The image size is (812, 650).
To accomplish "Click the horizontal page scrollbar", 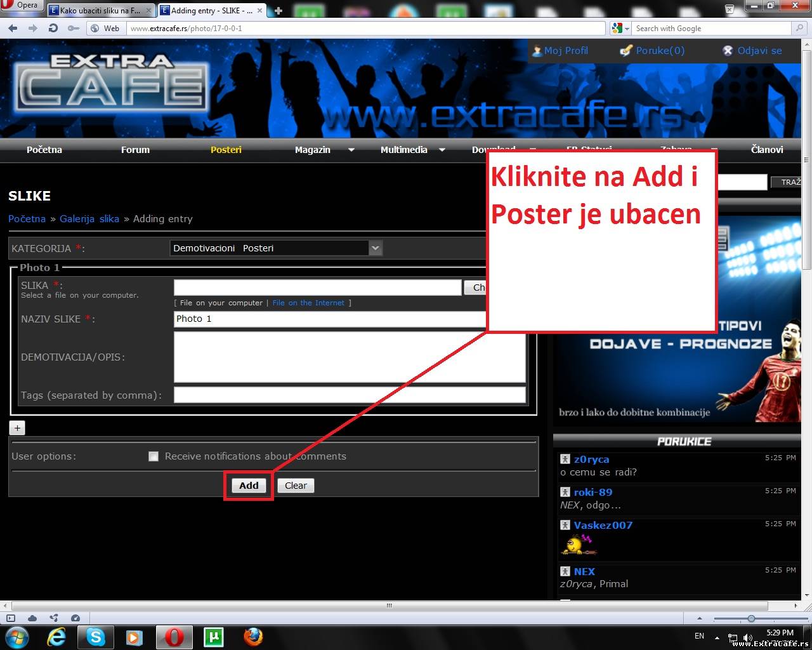I will click(x=390, y=606).
